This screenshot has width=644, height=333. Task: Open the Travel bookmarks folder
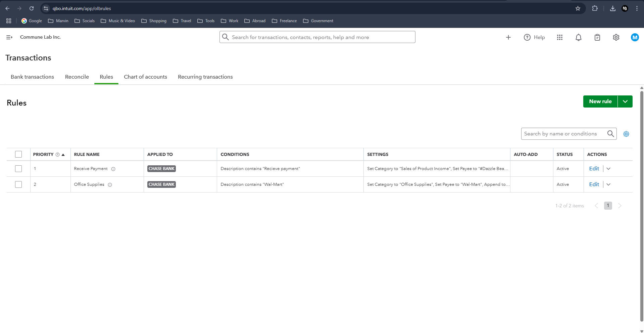point(182,21)
